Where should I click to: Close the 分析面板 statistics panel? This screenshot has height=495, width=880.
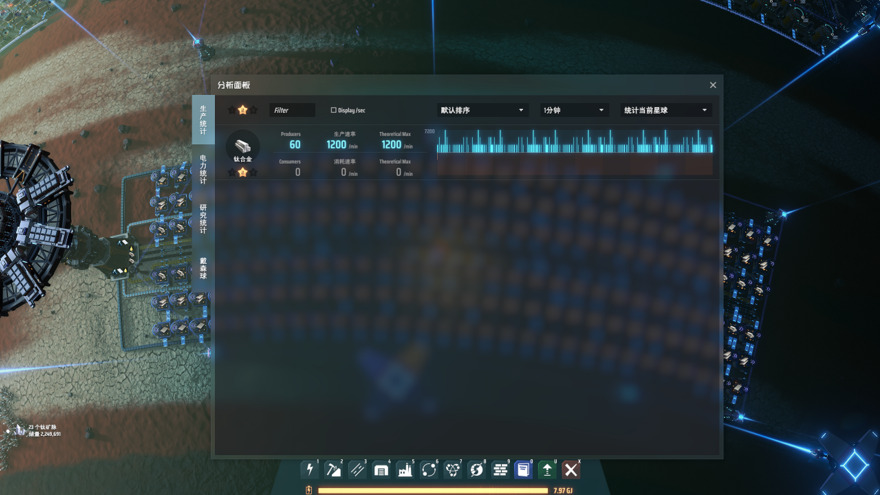point(713,85)
